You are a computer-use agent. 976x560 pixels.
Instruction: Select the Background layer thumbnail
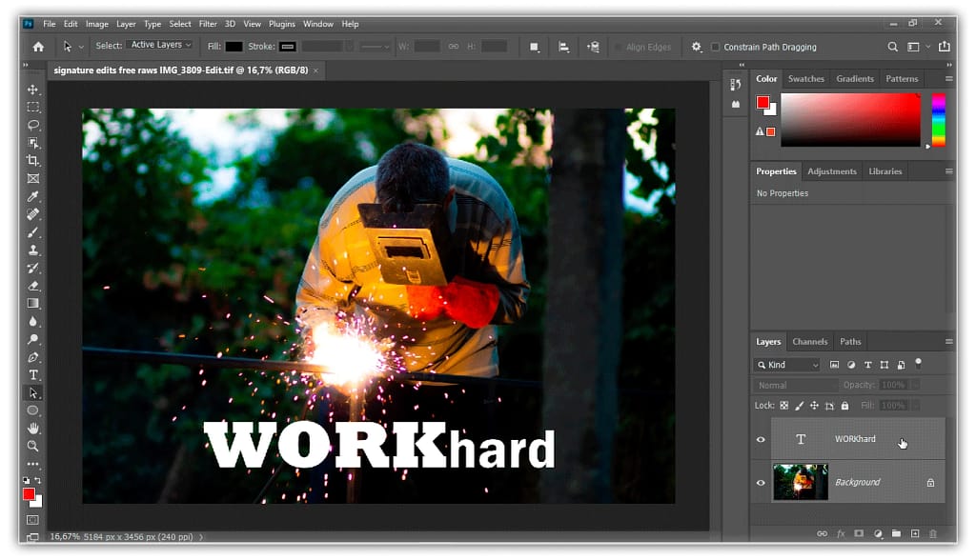pos(801,482)
